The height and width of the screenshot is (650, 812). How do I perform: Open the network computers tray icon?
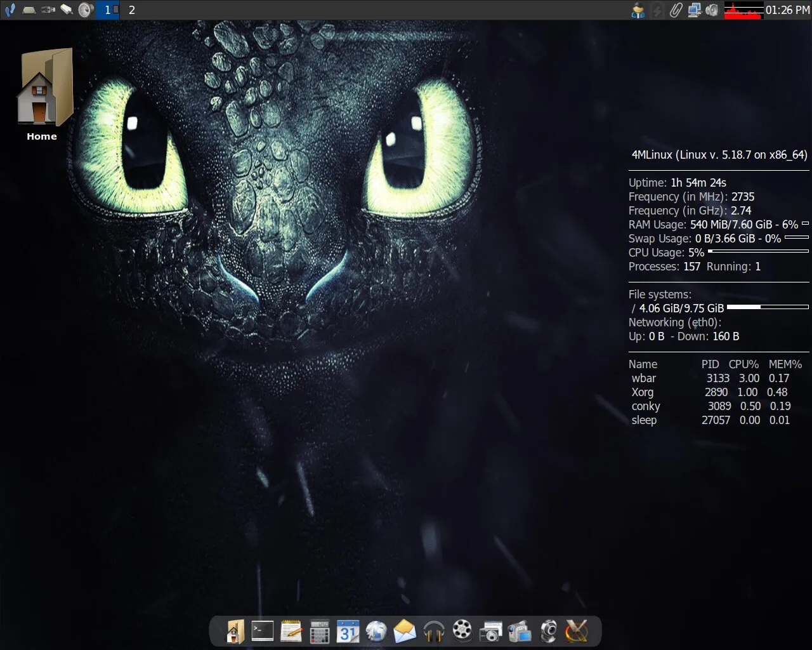694,10
